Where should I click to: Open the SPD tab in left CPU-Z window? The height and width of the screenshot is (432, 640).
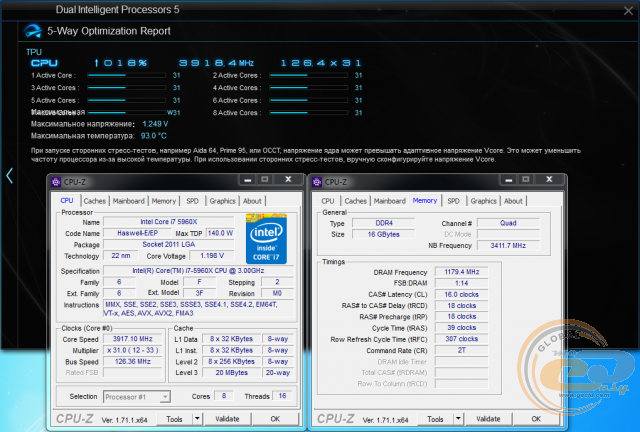pyautogui.click(x=192, y=201)
